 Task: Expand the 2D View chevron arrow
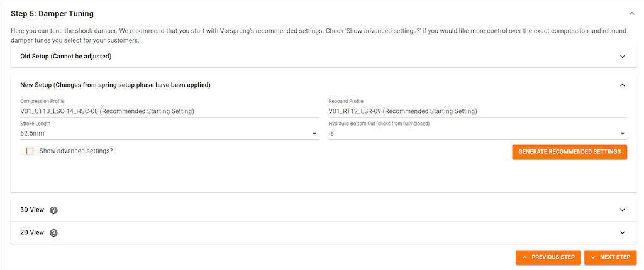point(622,232)
